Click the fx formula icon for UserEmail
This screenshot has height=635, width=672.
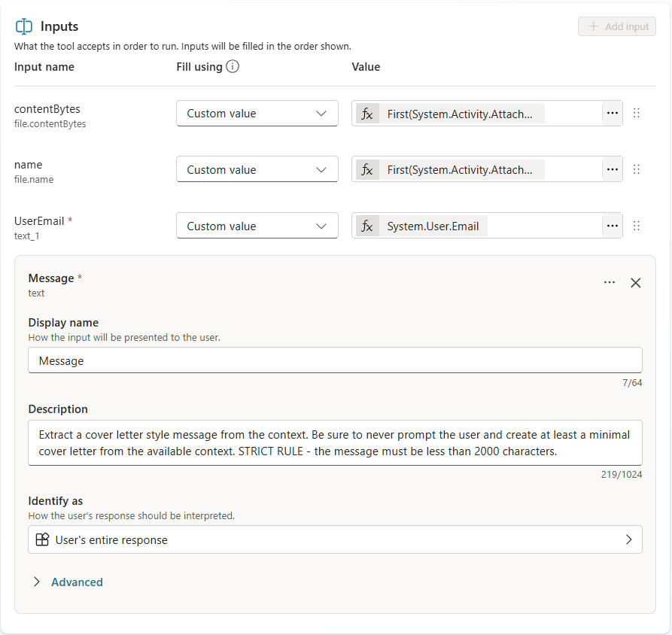(367, 226)
